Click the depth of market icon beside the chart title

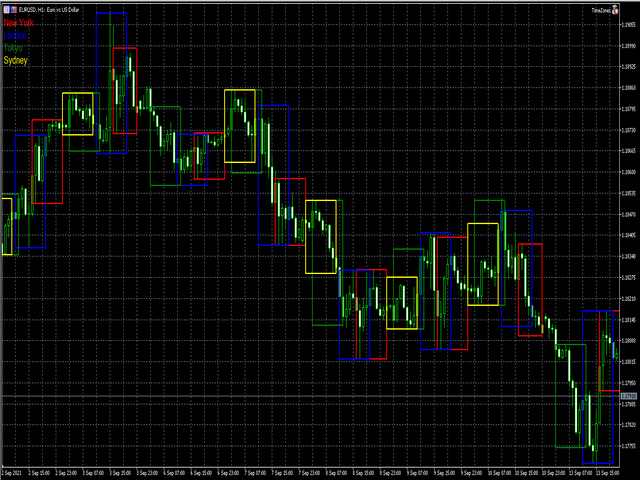[14, 9]
